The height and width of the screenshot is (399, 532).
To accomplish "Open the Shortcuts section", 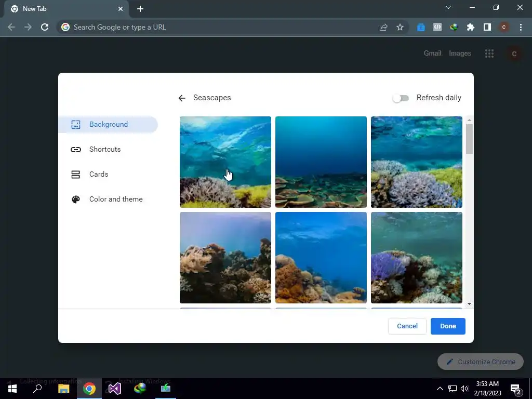I will point(105,149).
